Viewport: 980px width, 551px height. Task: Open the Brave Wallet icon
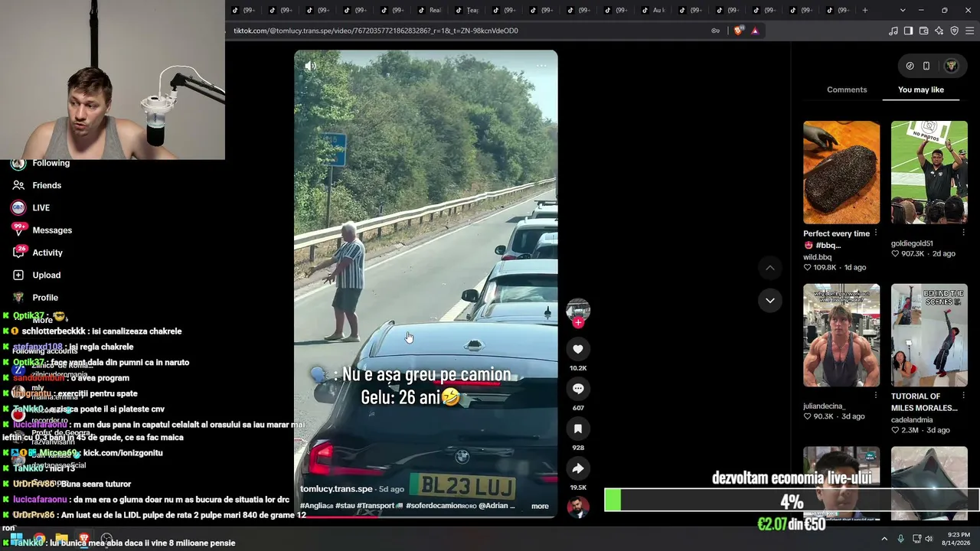pos(924,31)
